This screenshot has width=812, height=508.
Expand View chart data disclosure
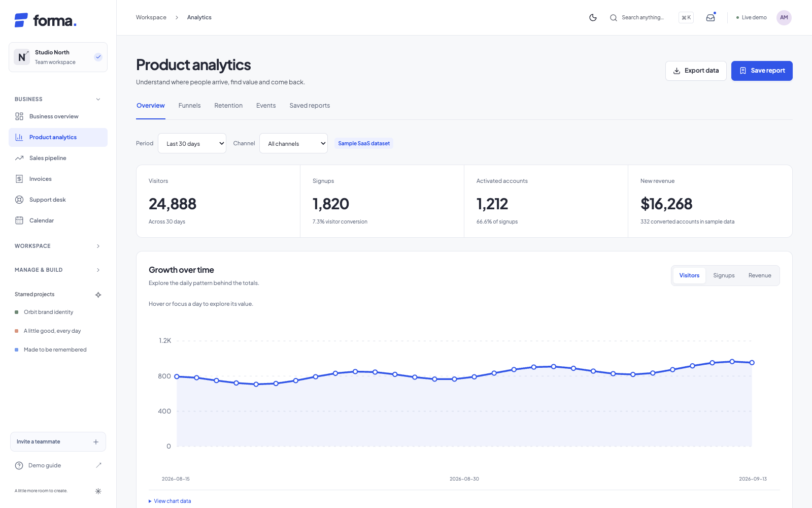pyautogui.click(x=170, y=501)
